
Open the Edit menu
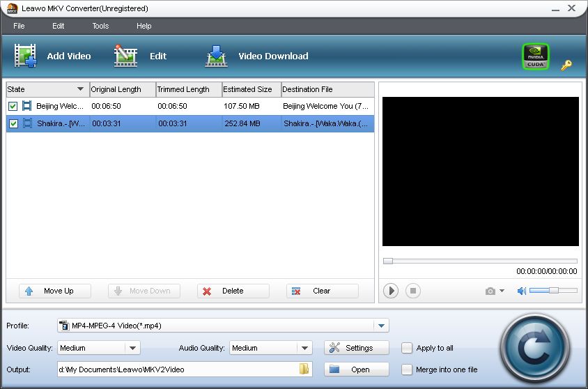point(58,26)
